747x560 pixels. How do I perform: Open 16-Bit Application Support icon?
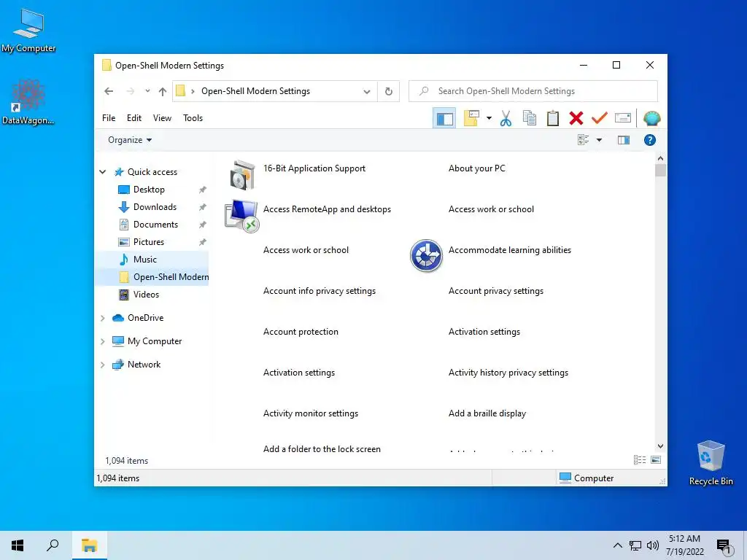coord(242,175)
